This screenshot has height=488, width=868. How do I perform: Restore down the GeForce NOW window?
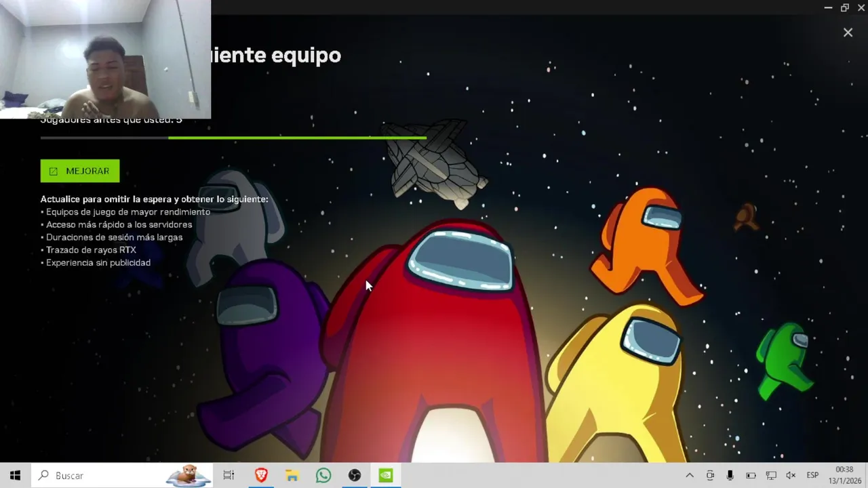coord(844,7)
